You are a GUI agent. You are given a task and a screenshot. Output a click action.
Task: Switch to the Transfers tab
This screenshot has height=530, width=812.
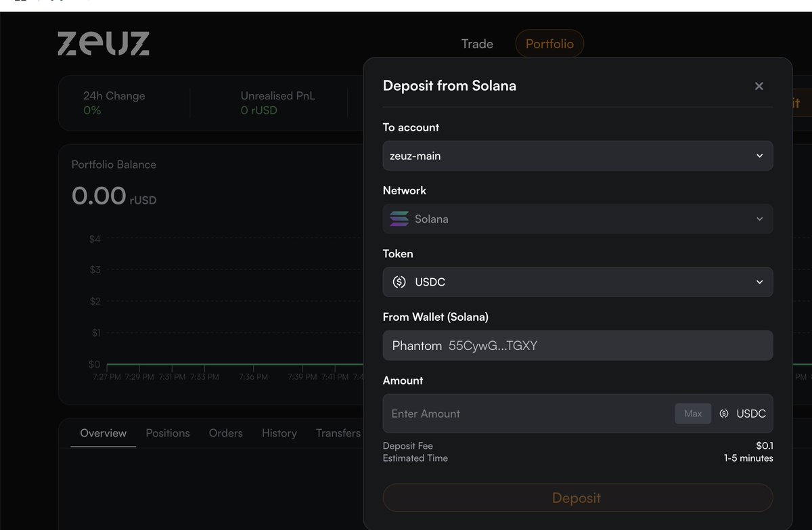pos(338,433)
